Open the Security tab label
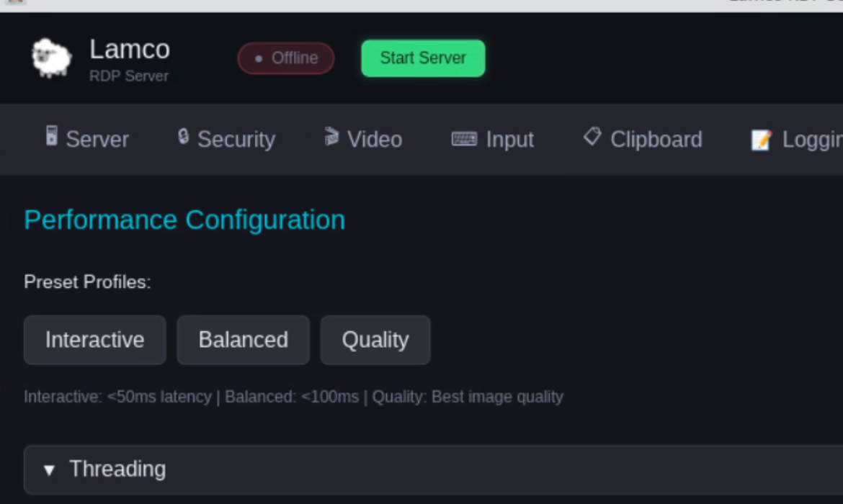 point(236,139)
